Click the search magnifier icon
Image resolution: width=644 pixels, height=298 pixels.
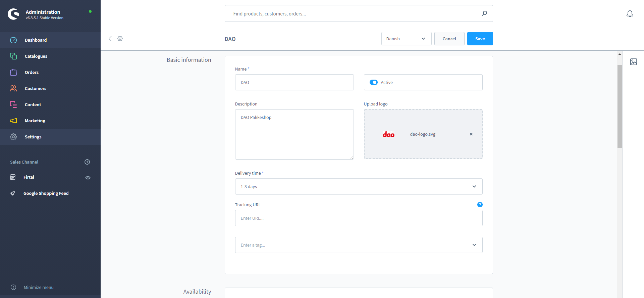tap(484, 13)
